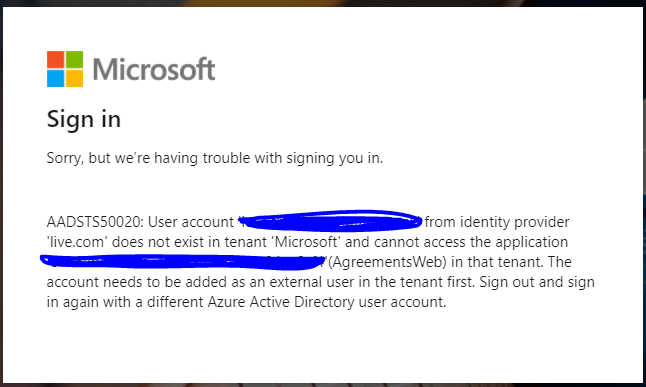Click the blue scribble hiding the application ID
The height and width of the screenshot is (387, 646).
coord(183,262)
